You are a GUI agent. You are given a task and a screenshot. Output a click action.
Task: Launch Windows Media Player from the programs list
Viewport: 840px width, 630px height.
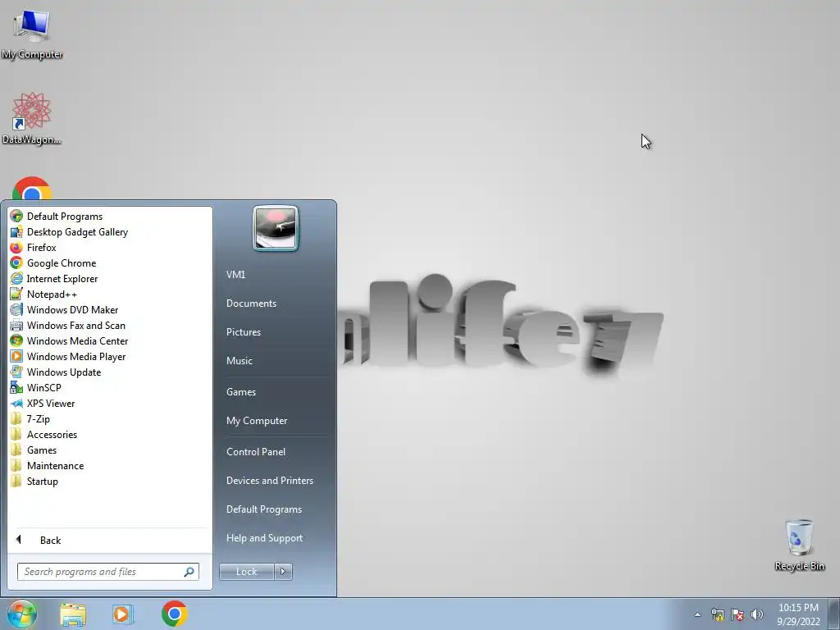68,356
